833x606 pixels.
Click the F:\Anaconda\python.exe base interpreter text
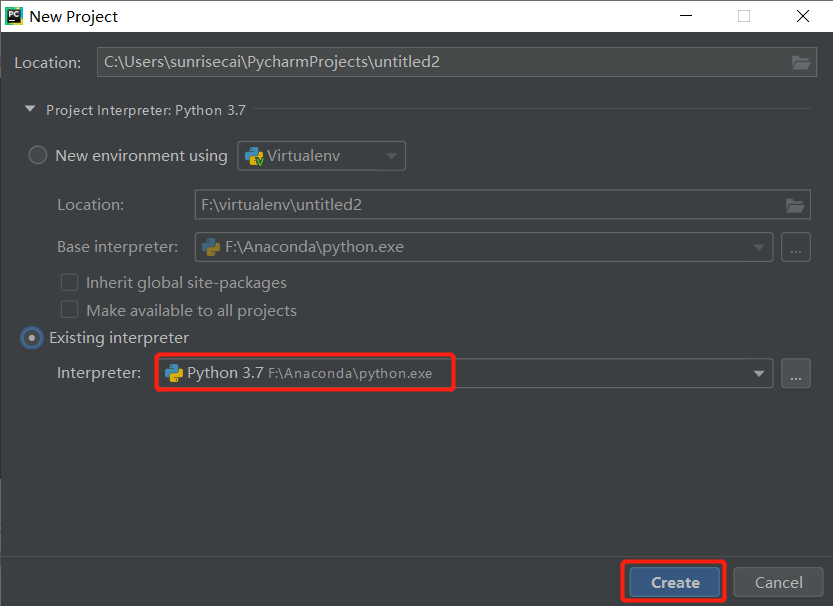tap(314, 247)
